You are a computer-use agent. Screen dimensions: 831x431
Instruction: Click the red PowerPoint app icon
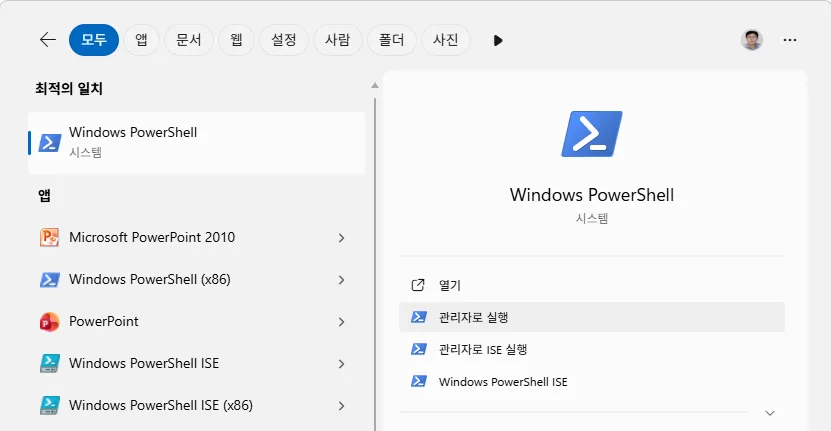49,322
